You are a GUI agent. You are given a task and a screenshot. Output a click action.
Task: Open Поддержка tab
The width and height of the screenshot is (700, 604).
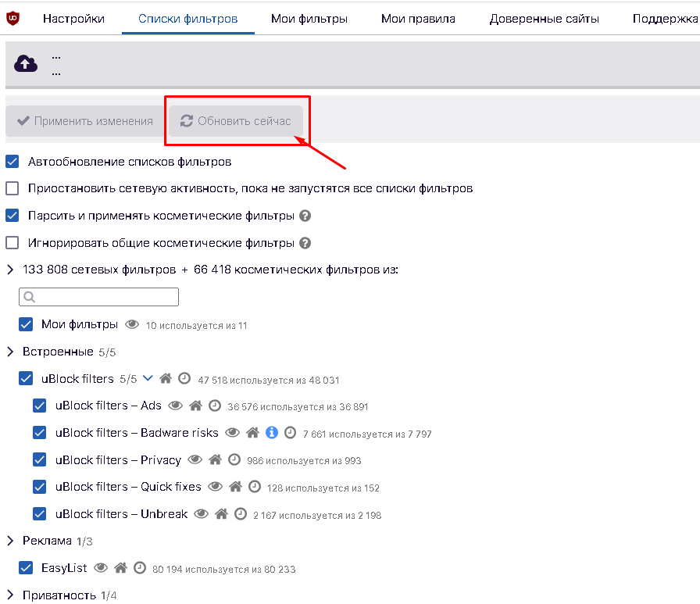[x=665, y=19]
